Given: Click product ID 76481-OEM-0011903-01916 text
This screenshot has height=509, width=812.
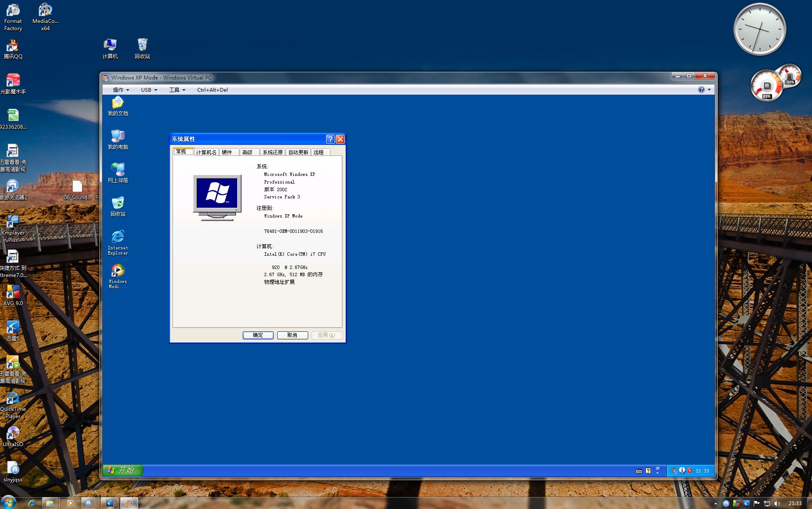Looking at the screenshot, I should pyautogui.click(x=293, y=231).
